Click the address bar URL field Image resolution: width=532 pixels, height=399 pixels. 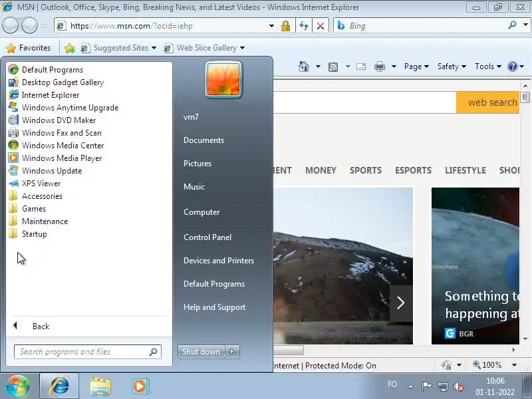(x=163, y=26)
